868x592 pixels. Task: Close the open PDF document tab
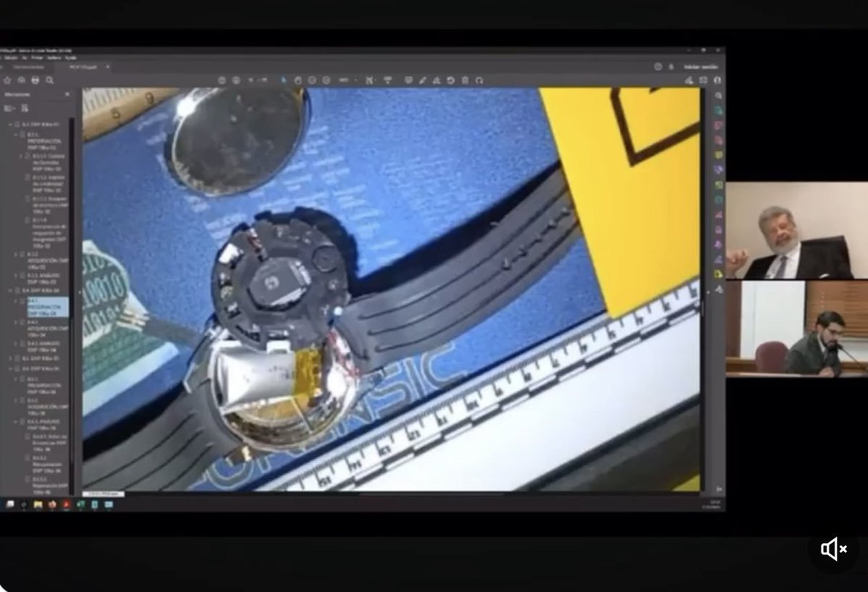pos(107,67)
